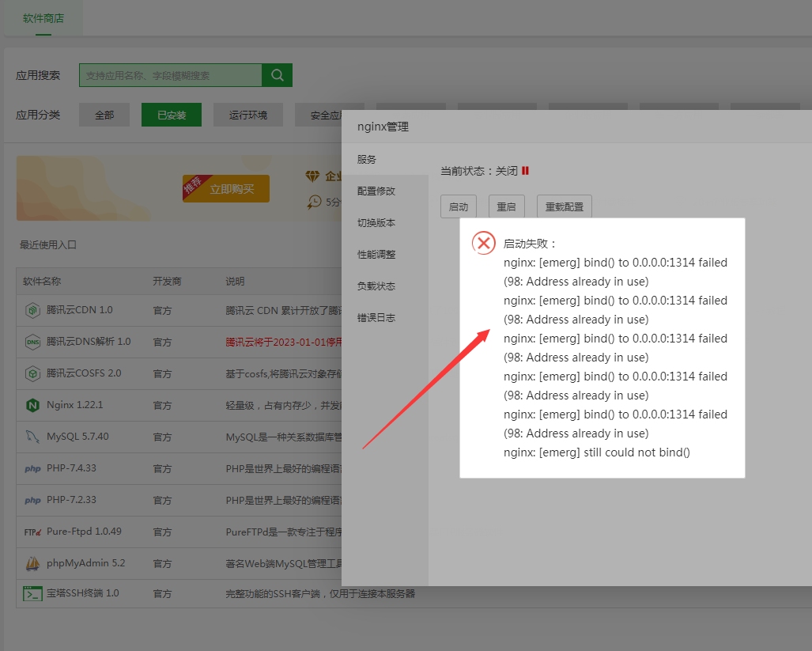Open 服务 section in nginx管理
This screenshot has height=651, width=812.
385,160
